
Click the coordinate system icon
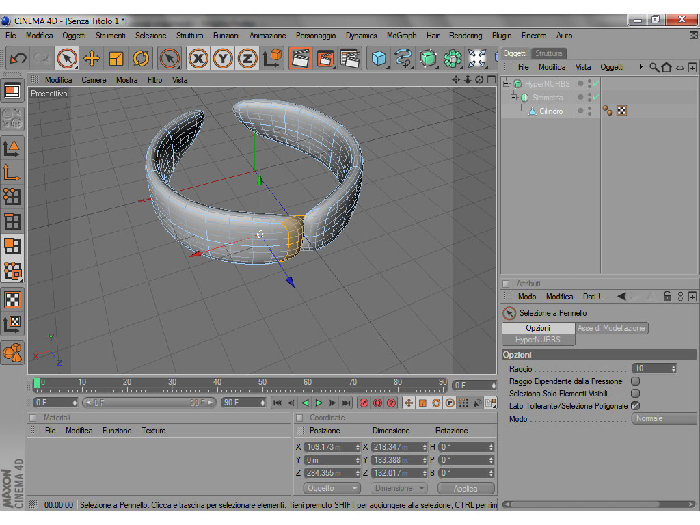[272, 58]
